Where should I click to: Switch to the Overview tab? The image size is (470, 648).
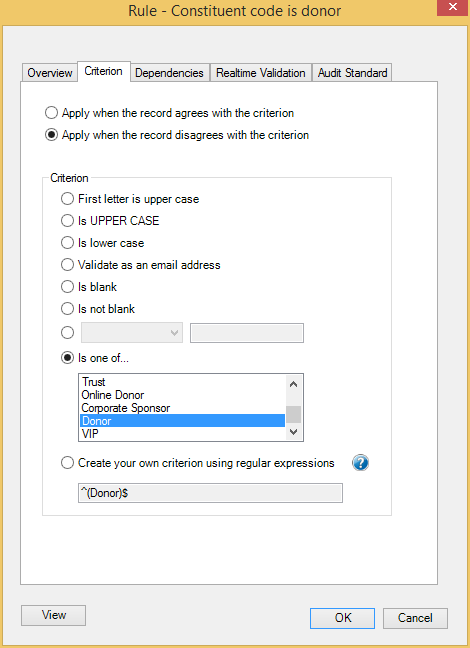click(x=50, y=73)
